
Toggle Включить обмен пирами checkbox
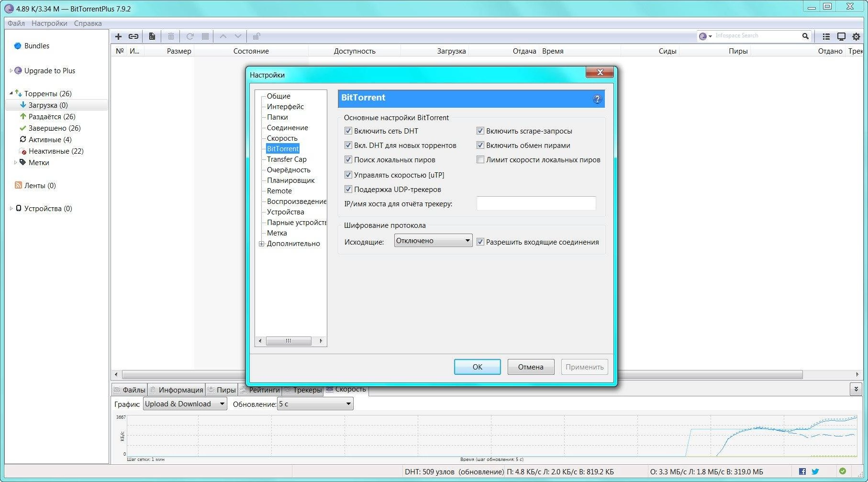pyautogui.click(x=480, y=145)
